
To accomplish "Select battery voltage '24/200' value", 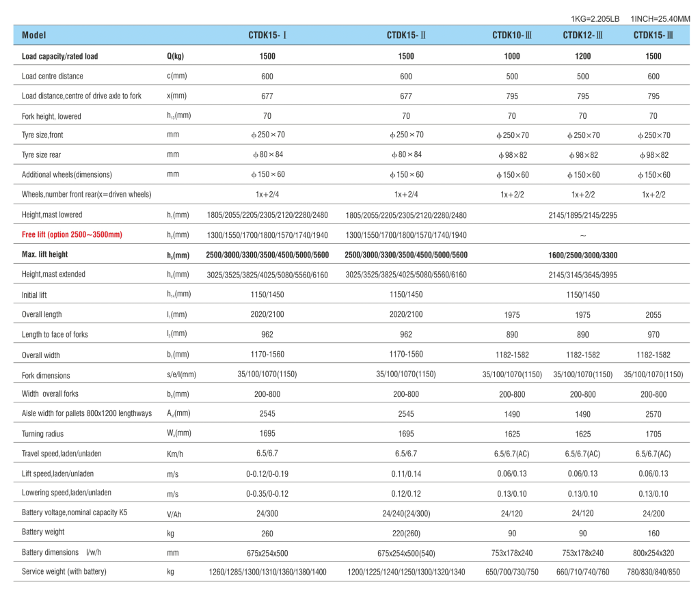I will [653, 514].
